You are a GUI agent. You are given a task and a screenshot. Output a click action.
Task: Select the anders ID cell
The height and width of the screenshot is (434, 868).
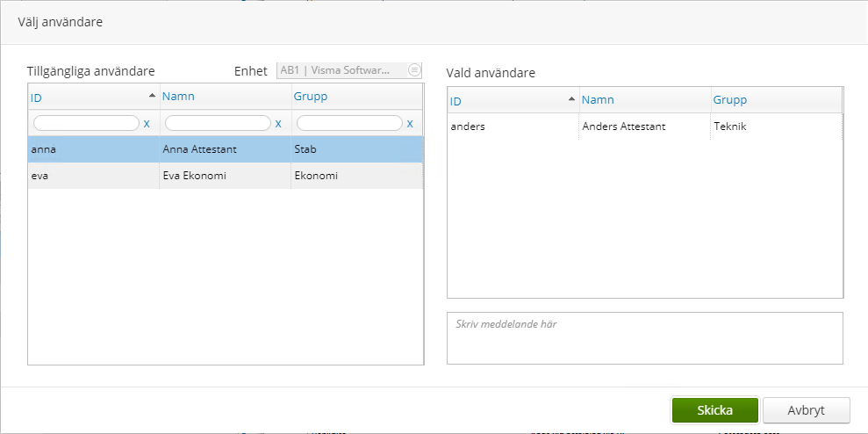click(513, 127)
